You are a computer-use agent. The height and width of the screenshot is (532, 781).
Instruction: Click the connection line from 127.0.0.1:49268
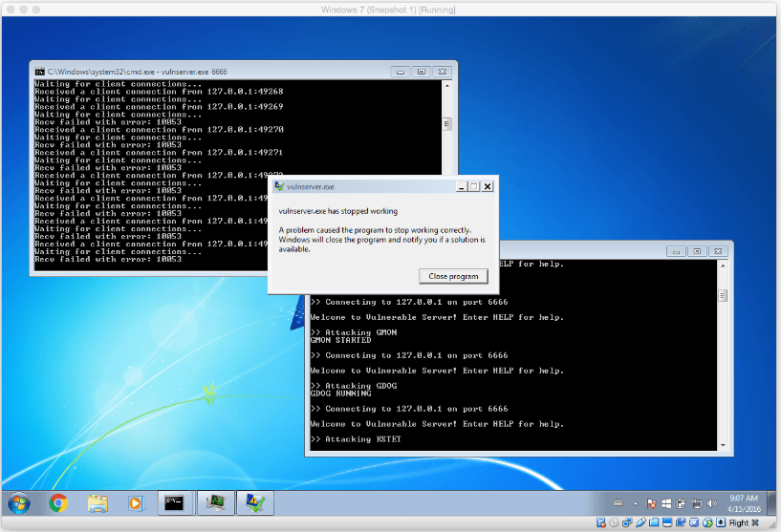click(159, 92)
